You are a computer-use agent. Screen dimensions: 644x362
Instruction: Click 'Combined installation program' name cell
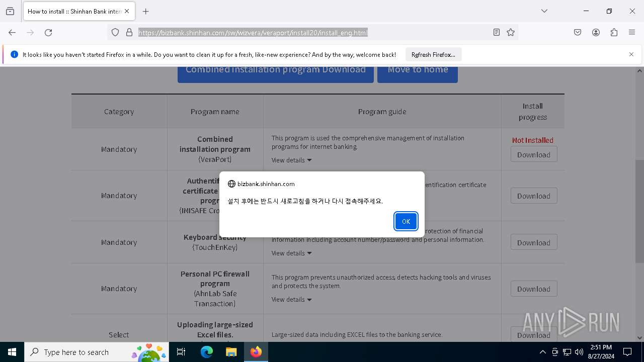[x=215, y=149]
